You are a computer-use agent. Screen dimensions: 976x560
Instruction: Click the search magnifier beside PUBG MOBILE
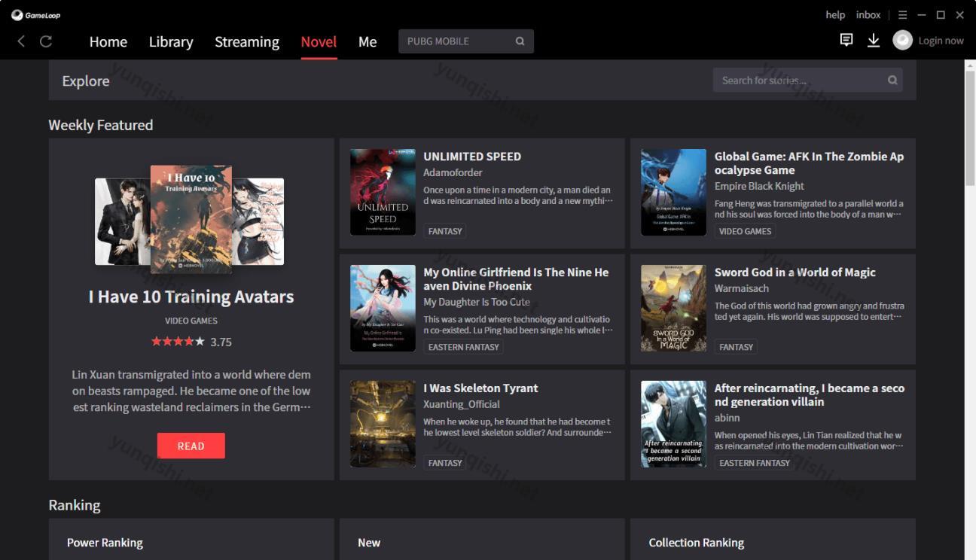tap(520, 41)
